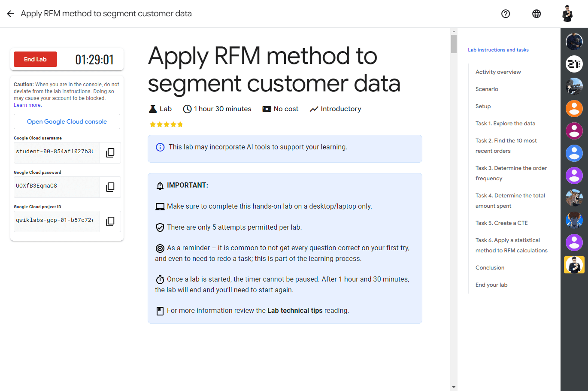Jump to Activity overview section
Screen dimensions: 588x391
point(498,72)
